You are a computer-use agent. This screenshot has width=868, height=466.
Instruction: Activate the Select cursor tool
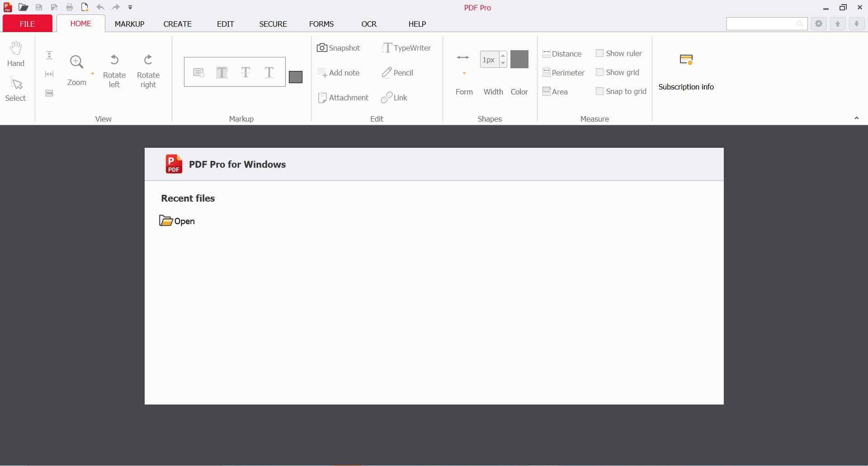tap(16, 89)
